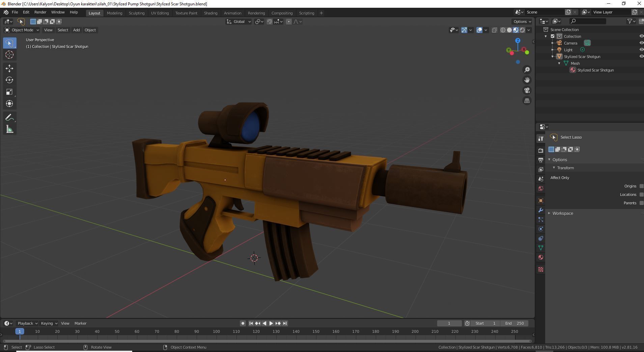Select the Measure ruler tool
Screen dimensions: 644x352
[9, 129]
